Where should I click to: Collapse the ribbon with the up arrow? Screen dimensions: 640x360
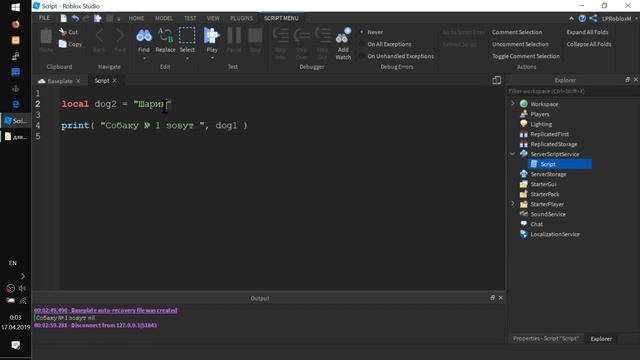[571, 18]
